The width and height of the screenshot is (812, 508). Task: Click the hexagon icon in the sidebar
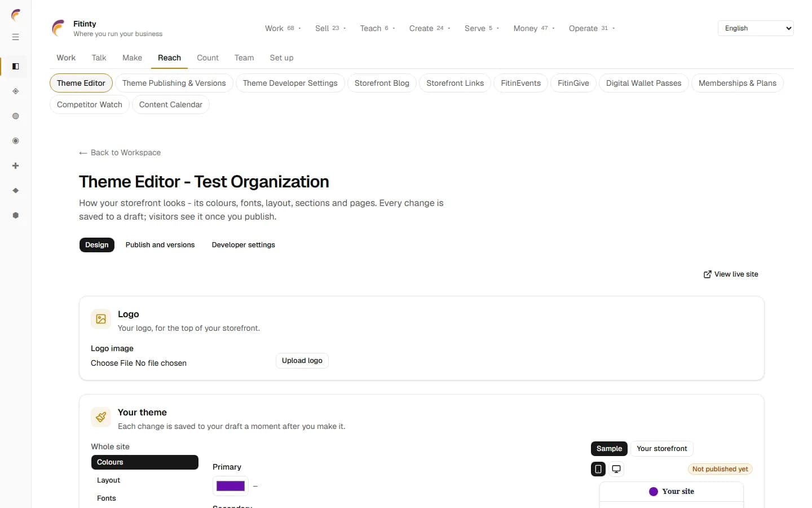(x=16, y=216)
